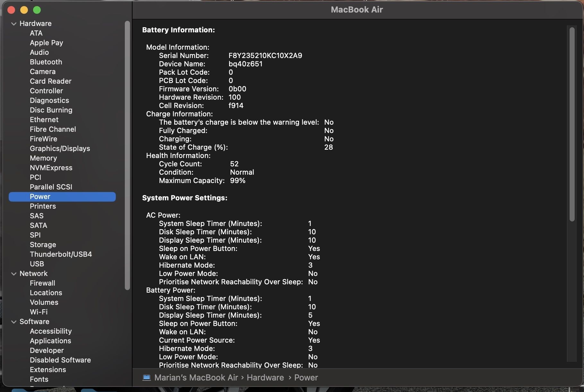The height and width of the screenshot is (392, 584).
Task: Open Thunderbolt/USB4 details
Action: pyautogui.click(x=61, y=254)
